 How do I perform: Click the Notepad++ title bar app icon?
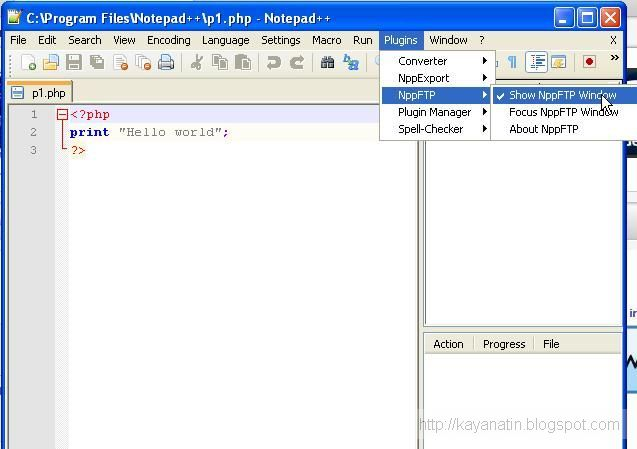click(14, 17)
